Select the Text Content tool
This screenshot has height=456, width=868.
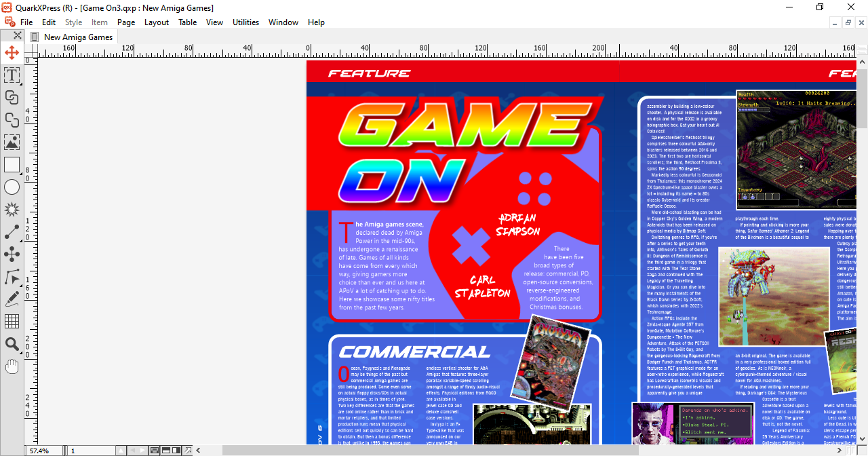(12, 75)
